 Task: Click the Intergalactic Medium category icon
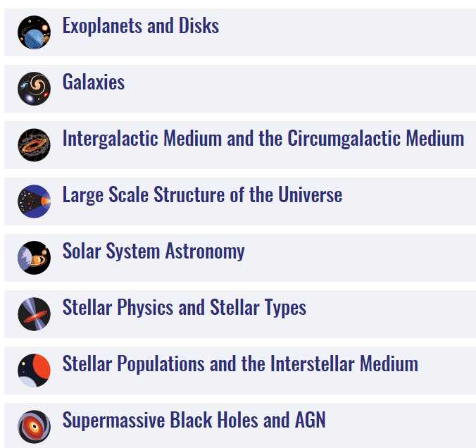(34, 145)
